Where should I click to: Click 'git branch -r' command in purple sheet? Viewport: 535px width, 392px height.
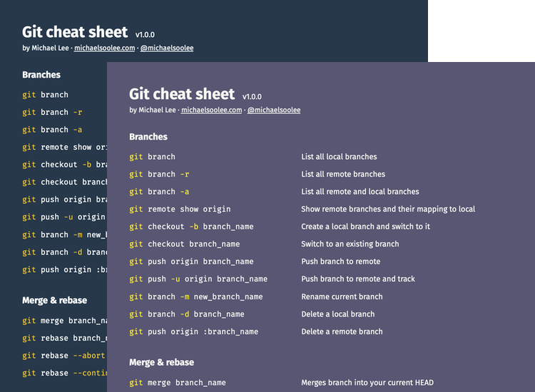click(159, 174)
